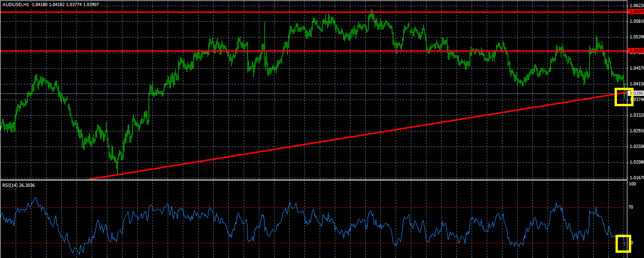Click the red 1.0605 price tag on the axis
This screenshot has width=644, height=258.
click(x=636, y=11)
